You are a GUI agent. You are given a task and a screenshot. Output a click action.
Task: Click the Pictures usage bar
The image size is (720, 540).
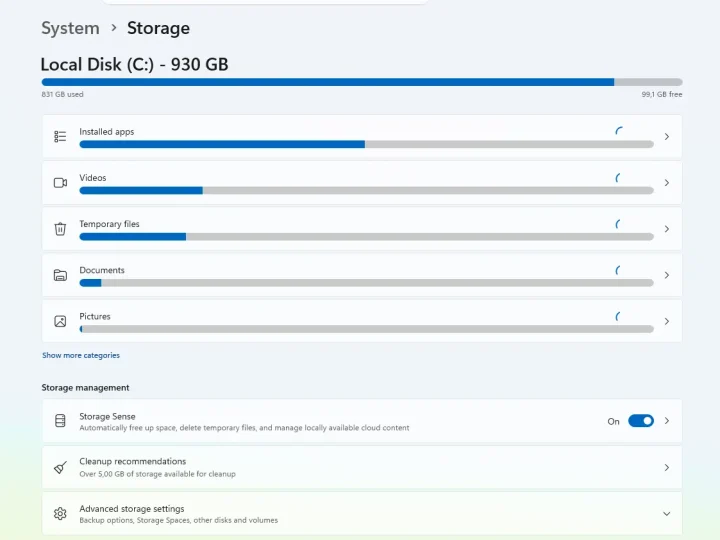tap(366, 329)
